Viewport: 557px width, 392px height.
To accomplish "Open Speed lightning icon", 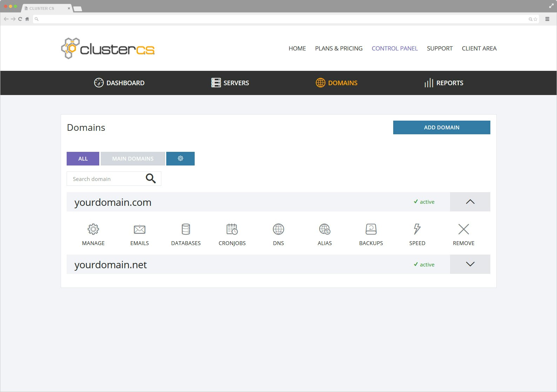I will (417, 229).
